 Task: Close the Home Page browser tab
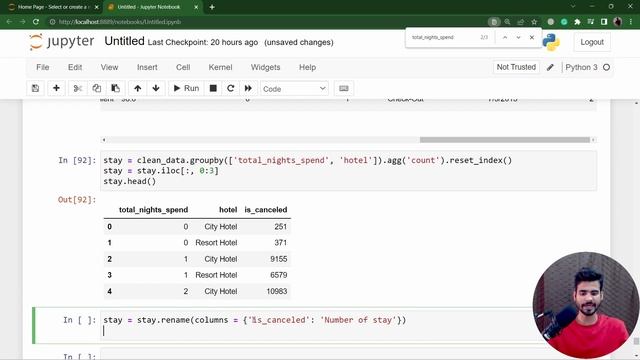[97, 7]
